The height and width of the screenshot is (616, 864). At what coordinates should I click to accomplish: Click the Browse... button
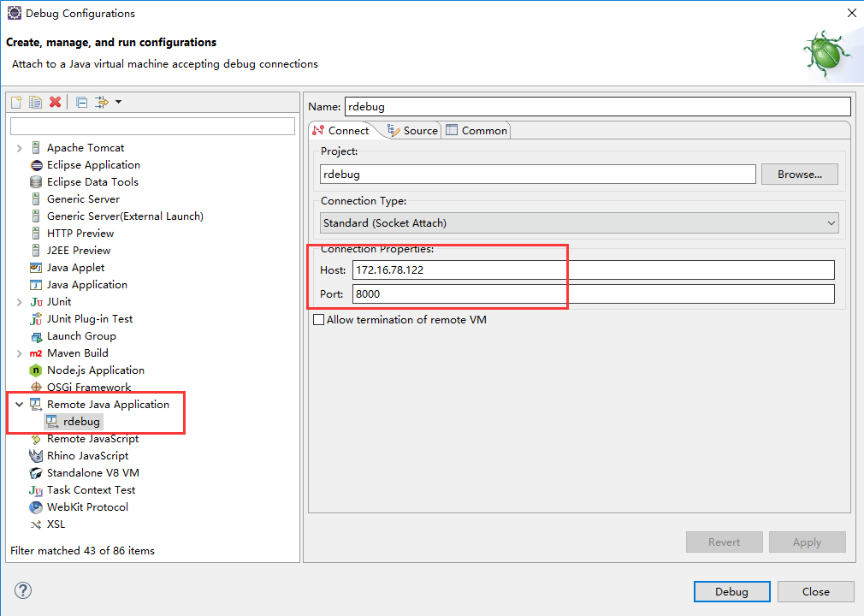click(800, 175)
